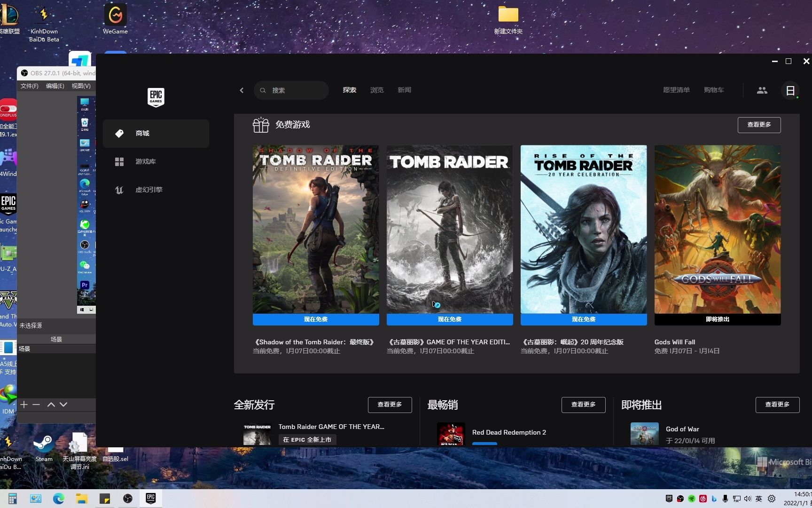The width and height of the screenshot is (812, 508).
Task: Click 即将推出 banner under Gods Will Fall
Action: (718, 319)
